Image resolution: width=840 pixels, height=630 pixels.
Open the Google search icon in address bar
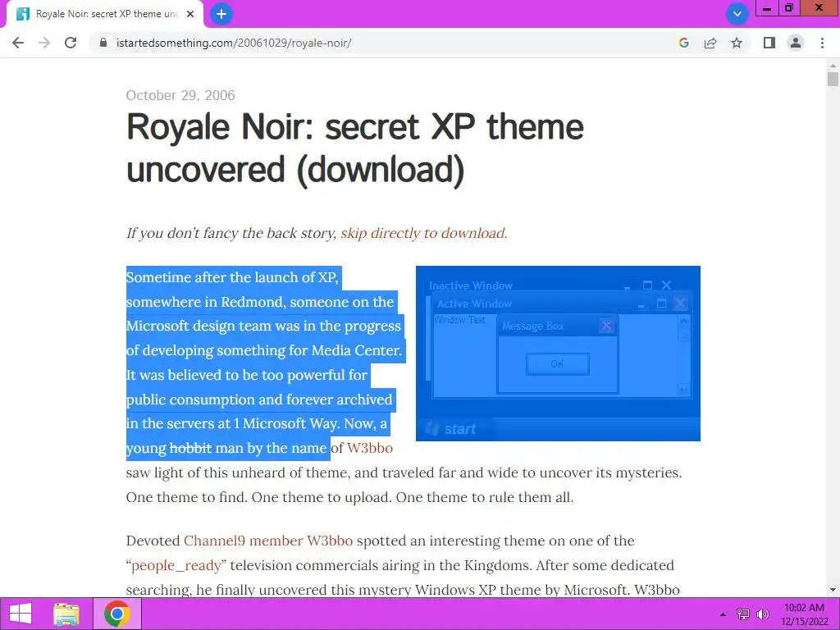[683, 43]
